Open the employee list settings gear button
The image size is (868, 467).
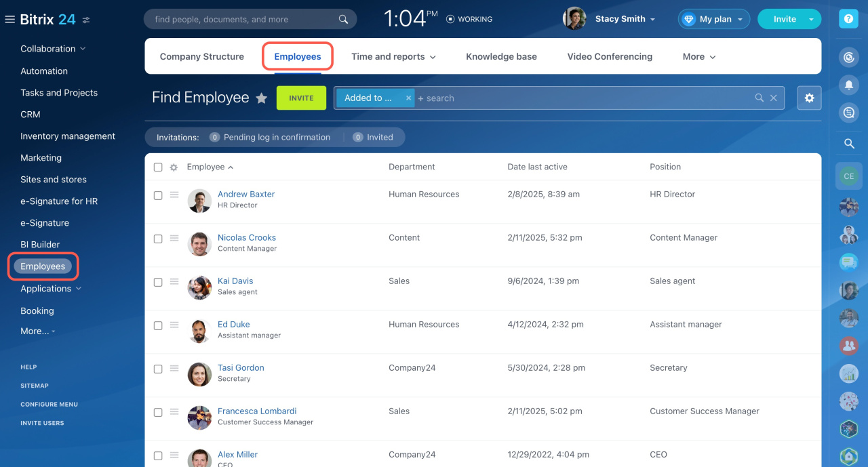809,98
